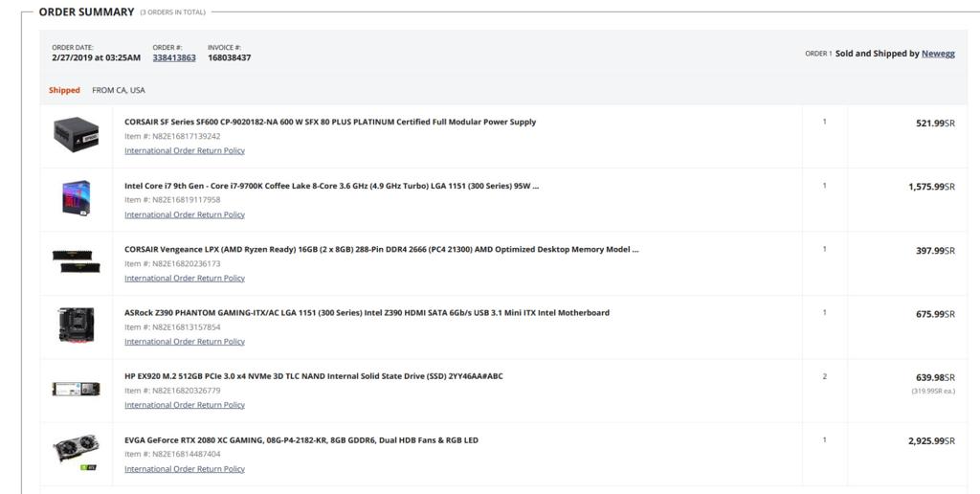Image resolution: width=980 pixels, height=494 pixels.
Task: Click the invoice number 168038437
Action: click(230, 57)
